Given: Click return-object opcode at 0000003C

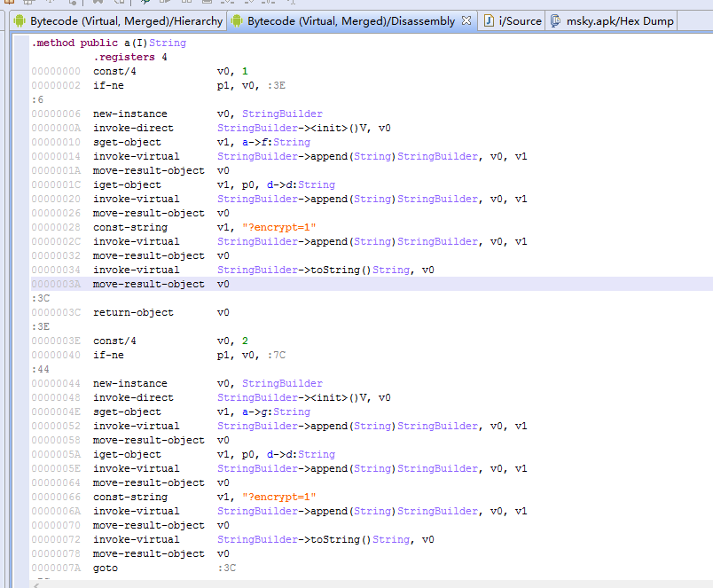Looking at the screenshot, I should (x=133, y=312).
